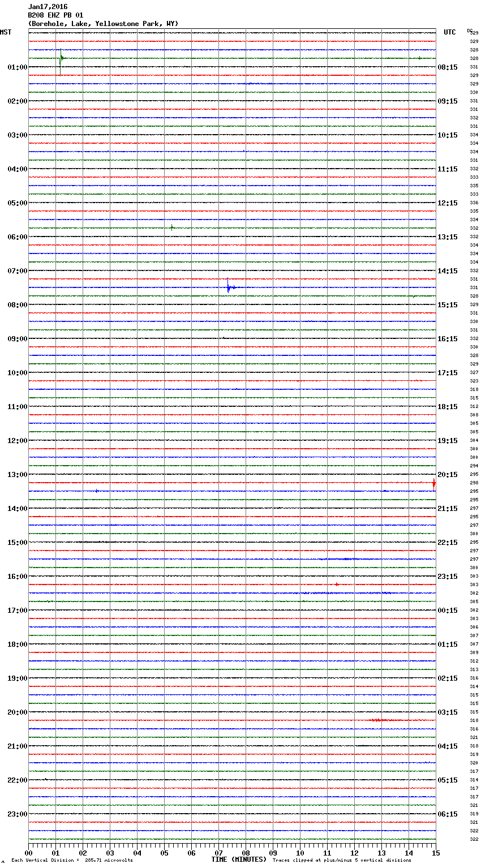Select the 11:00 MST time label
Viewport: 481px width, 868px height.
17,407
